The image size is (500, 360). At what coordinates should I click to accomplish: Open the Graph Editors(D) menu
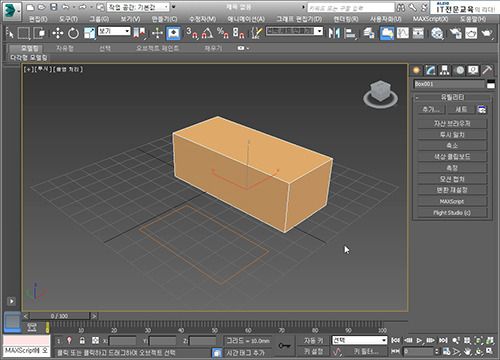(x=299, y=19)
